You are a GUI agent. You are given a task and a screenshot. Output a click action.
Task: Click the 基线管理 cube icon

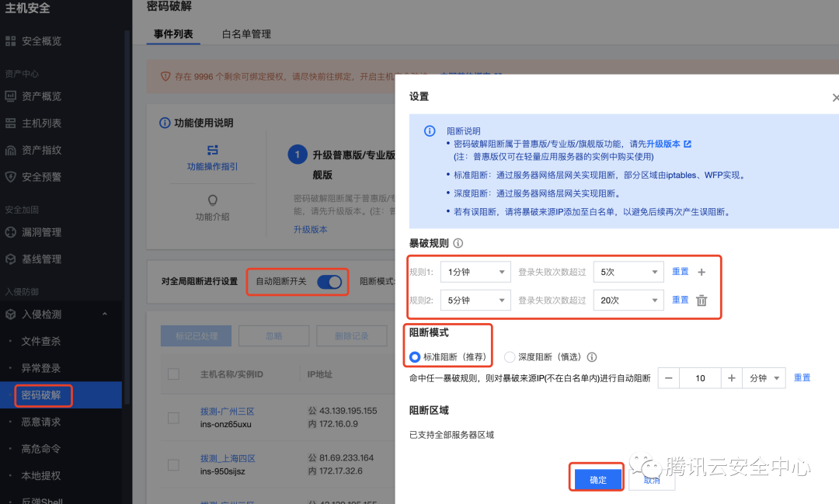(11, 259)
